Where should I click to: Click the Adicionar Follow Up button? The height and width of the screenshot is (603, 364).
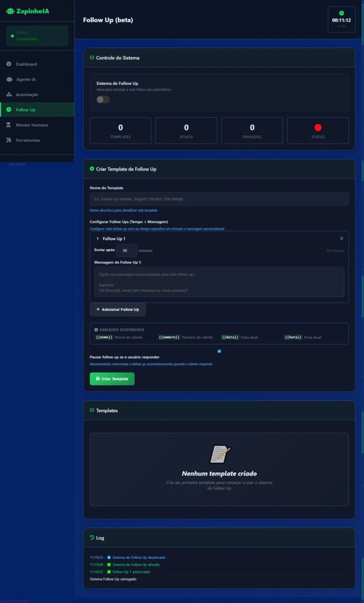point(118,310)
